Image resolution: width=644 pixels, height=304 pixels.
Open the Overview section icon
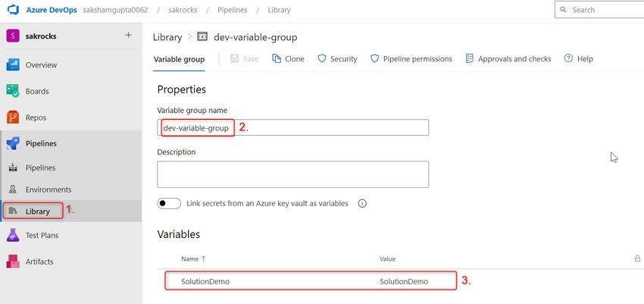click(x=13, y=64)
